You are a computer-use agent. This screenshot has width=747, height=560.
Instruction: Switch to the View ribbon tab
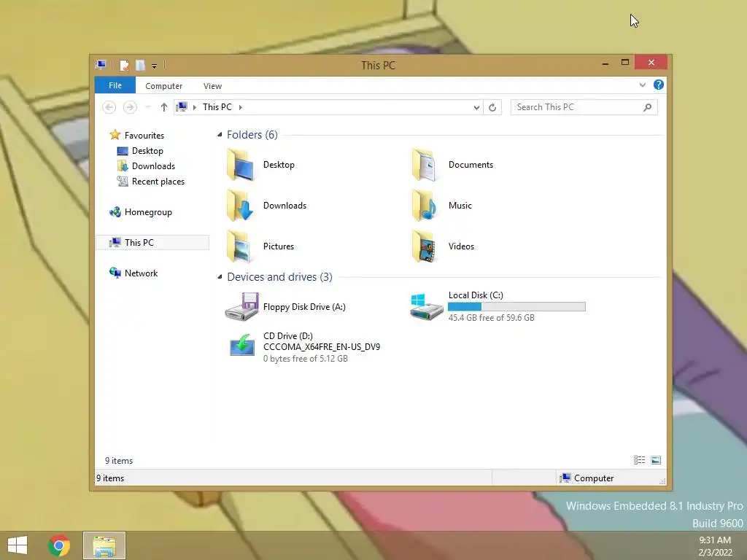click(x=212, y=86)
